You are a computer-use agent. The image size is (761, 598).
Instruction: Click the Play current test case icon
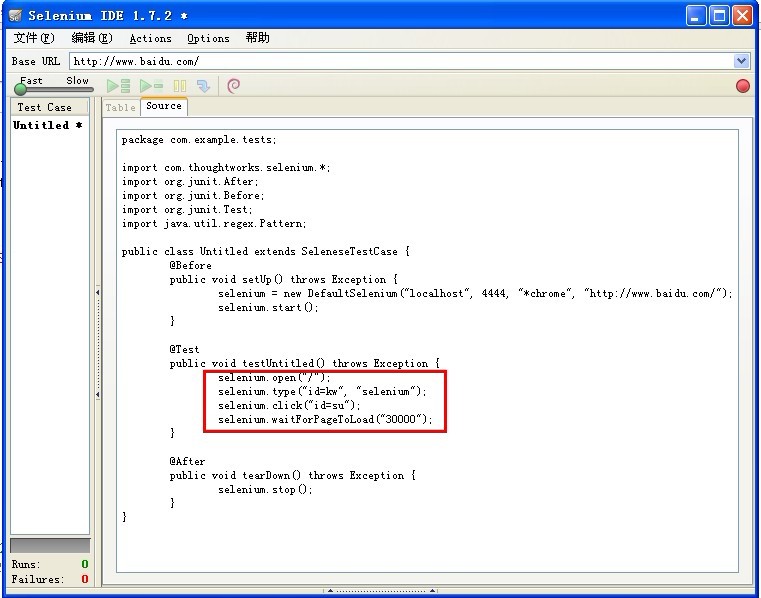(151, 86)
